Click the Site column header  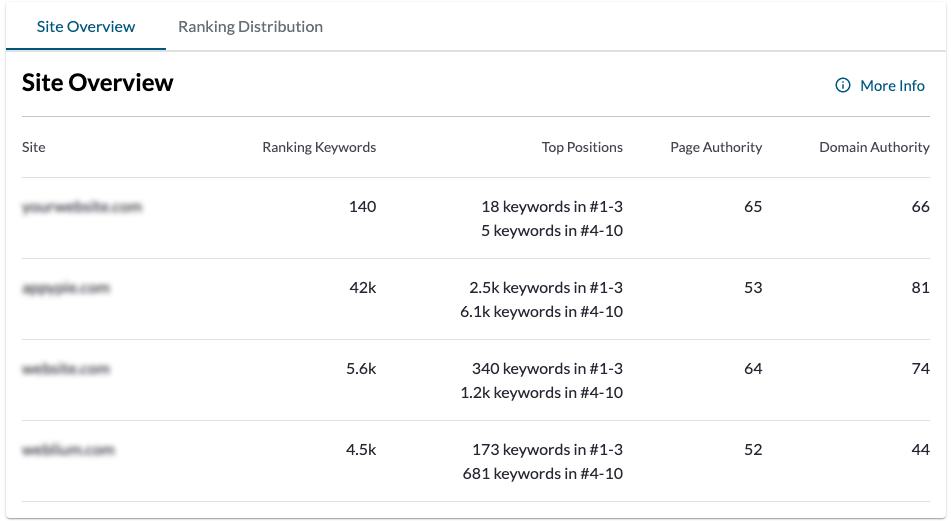34,147
